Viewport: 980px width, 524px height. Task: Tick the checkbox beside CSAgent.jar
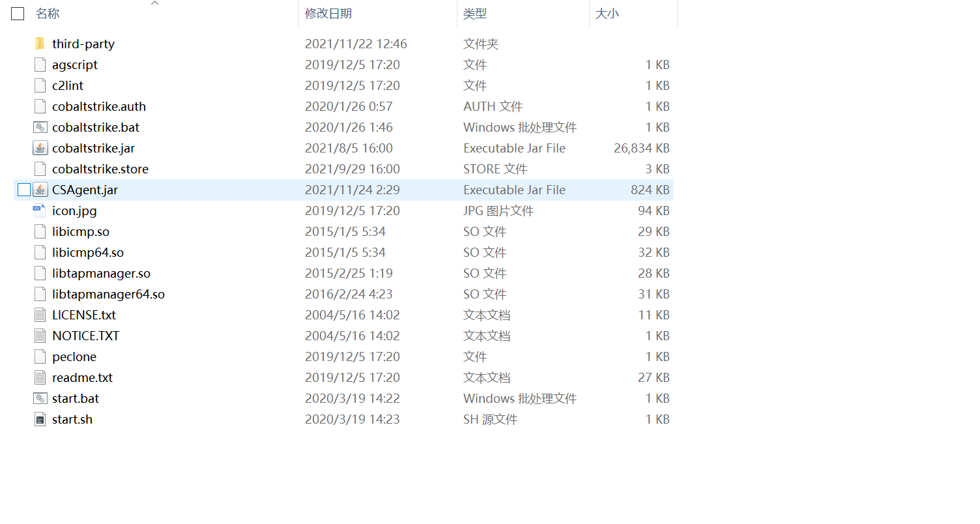pyautogui.click(x=24, y=190)
